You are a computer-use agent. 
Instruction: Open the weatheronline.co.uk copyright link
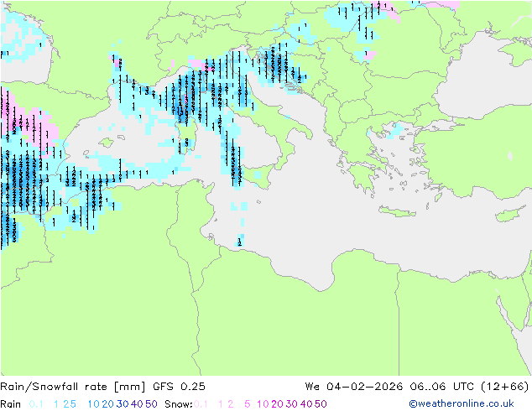click(x=462, y=403)
